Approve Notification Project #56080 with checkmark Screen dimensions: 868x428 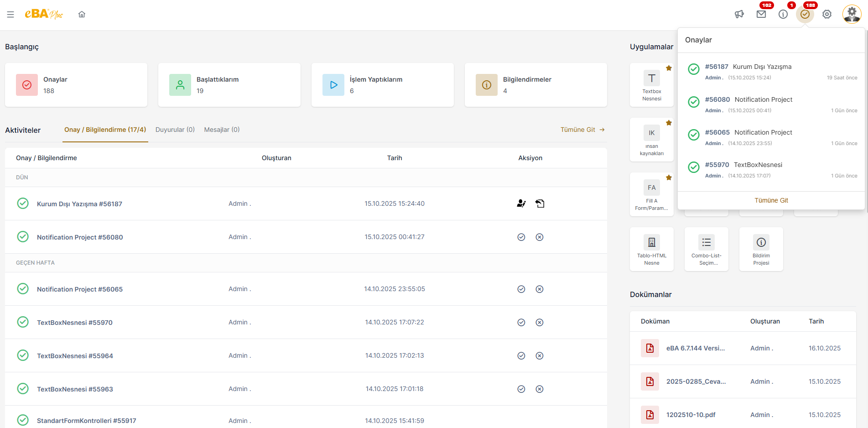click(x=521, y=237)
